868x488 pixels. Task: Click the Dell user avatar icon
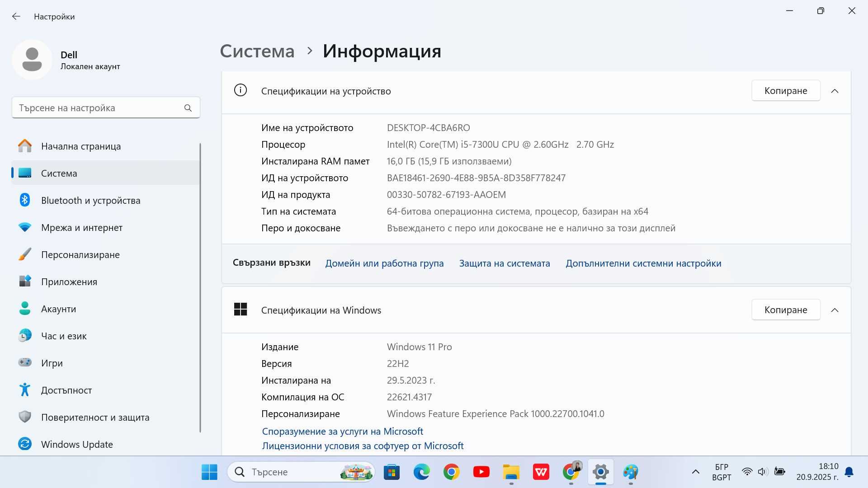[32, 59]
